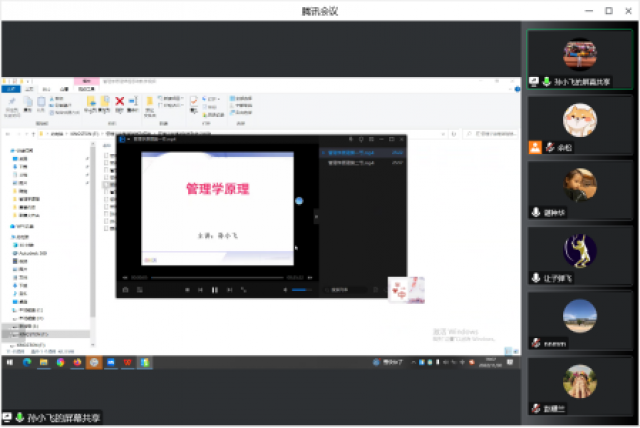Toggle the microphone icon beside 孙小飞的屏幕共享 label
This screenshot has width=640, height=428.
(19, 417)
